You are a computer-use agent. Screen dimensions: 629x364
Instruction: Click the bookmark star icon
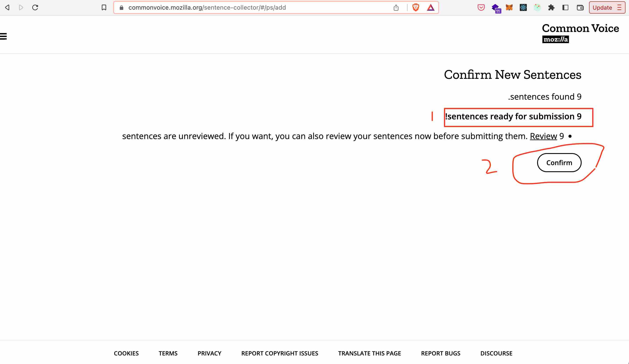(x=104, y=8)
